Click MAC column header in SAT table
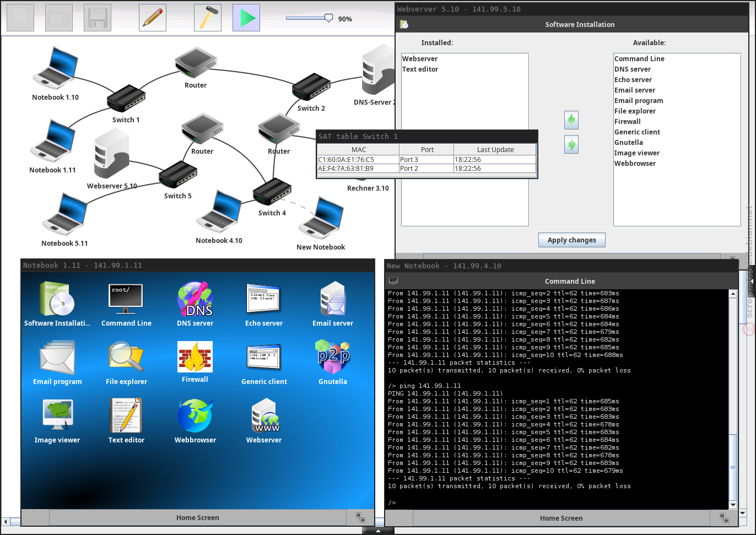Viewport: 756px width, 535px height. click(359, 149)
